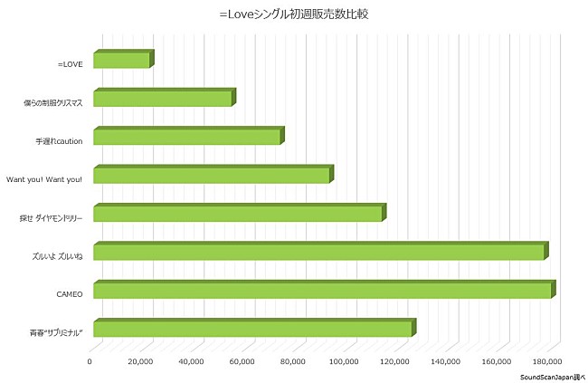Select the =LOVE bar
The image size is (588, 383).
(122, 61)
